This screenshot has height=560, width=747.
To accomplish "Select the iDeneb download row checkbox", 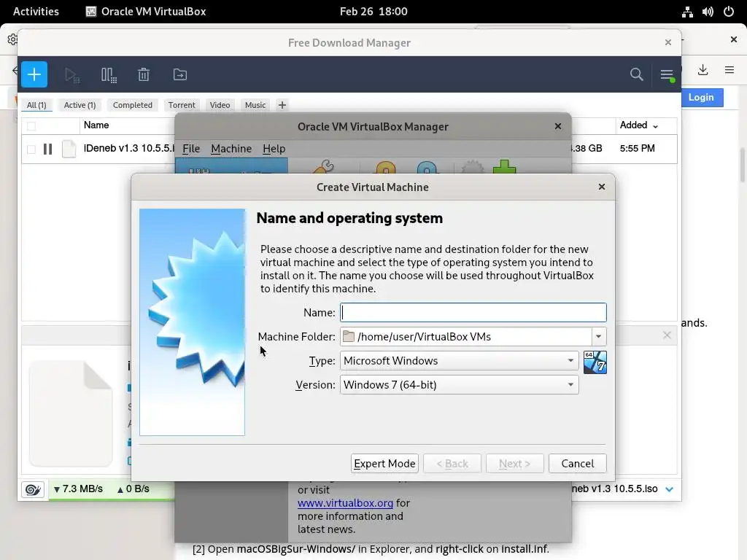I will [x=31, y=149].
